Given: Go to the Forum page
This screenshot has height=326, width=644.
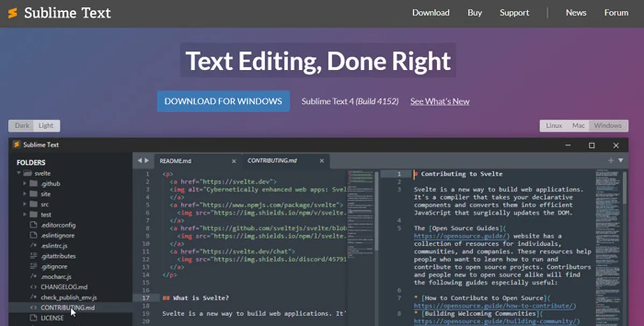Looking at the screenshot, I should (x=616, y=13).
